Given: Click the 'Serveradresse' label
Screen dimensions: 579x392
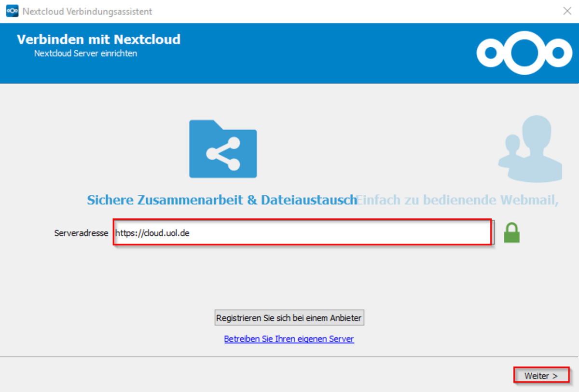Looking at the screenshot, I should [81, 233].
